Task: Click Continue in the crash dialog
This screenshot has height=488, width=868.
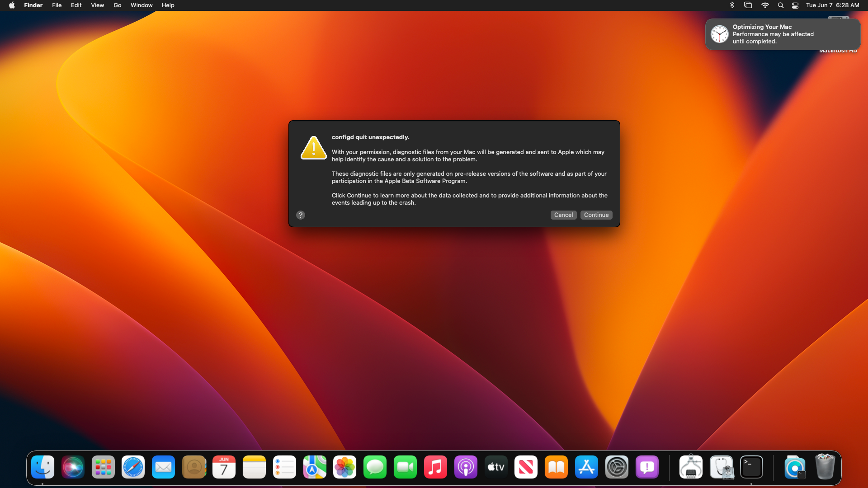Action: 596,215
